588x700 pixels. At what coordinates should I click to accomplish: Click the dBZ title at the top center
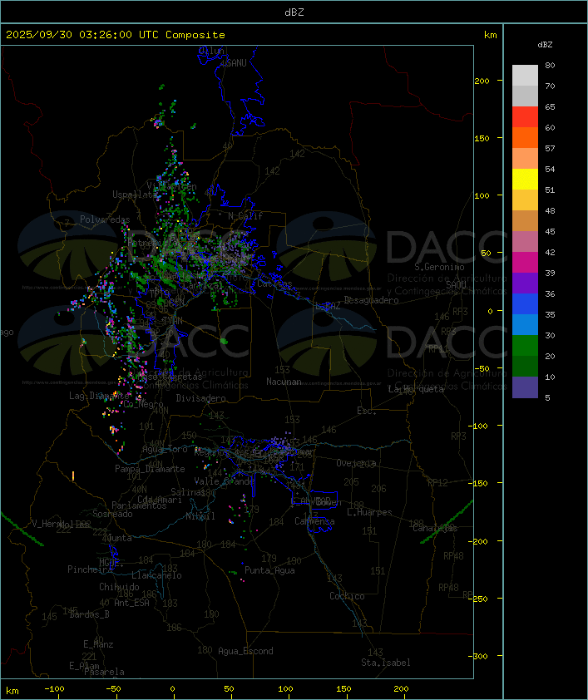click(294, 12)
